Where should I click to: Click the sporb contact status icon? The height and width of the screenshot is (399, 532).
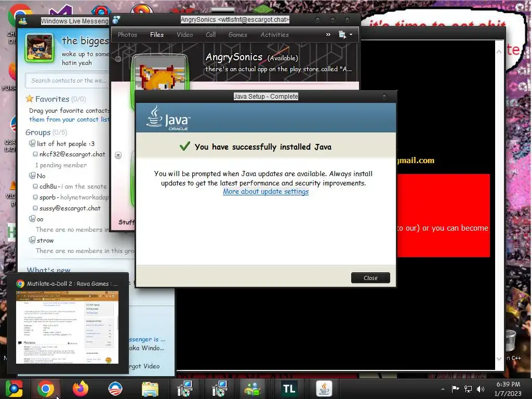coord(35,197)
